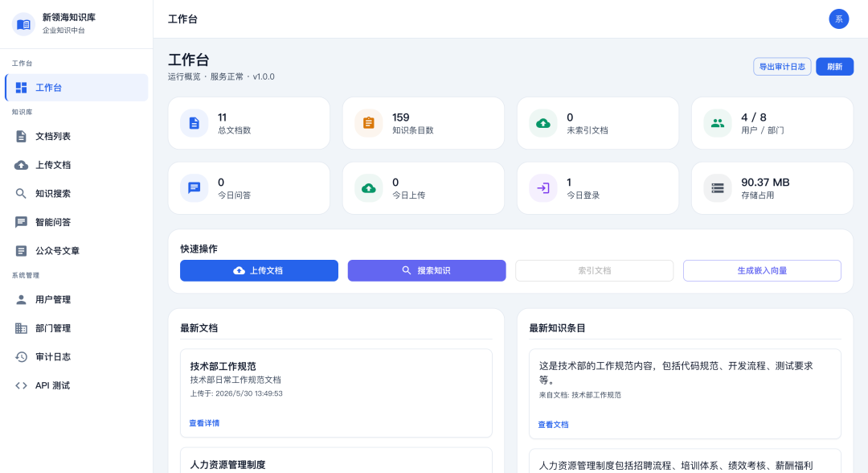Image resolution: width=868 pixels, height=473 pixels.
Task: Select 知识搜索 in the sidebar
Action: pyautogui.click(x=76, y=193)
